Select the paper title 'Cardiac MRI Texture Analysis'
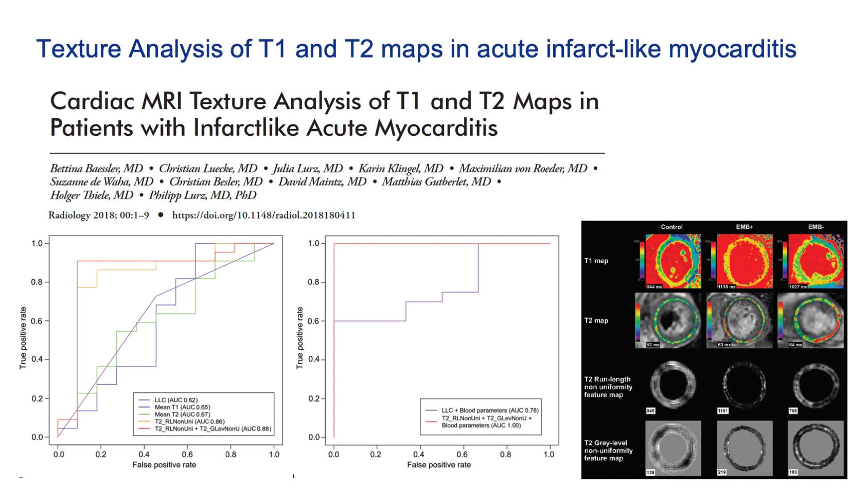Screen dimensions: 868x488 click(324, 114)
